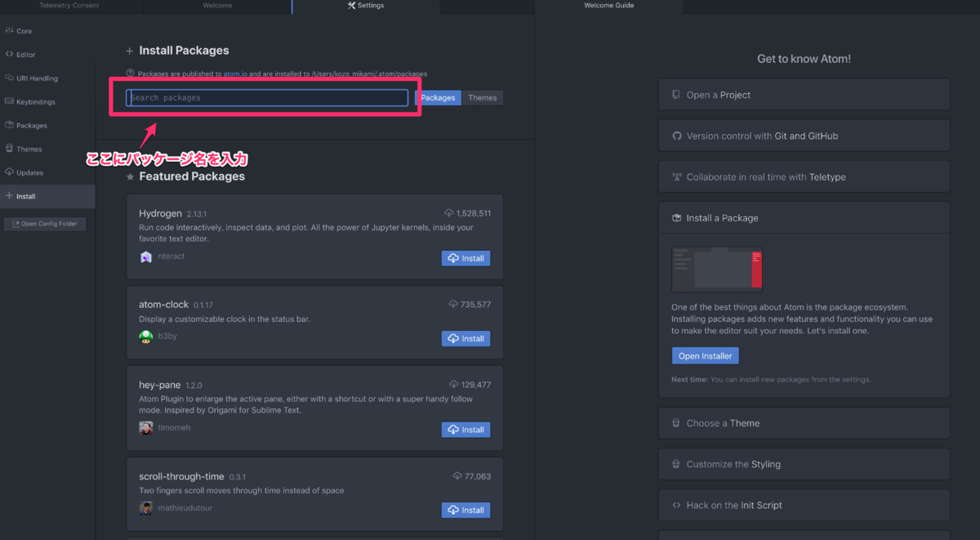Click the b3by author avatar

click(x=146, y=337)
